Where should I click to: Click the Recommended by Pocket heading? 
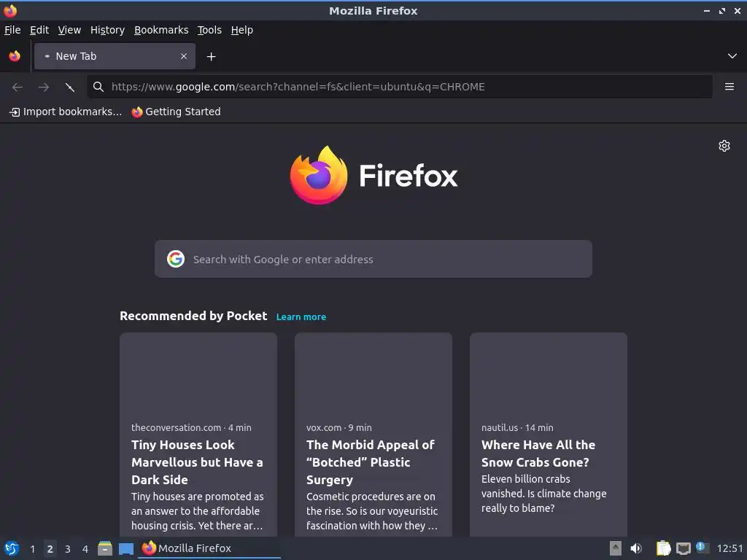click(x=193, y=316)
